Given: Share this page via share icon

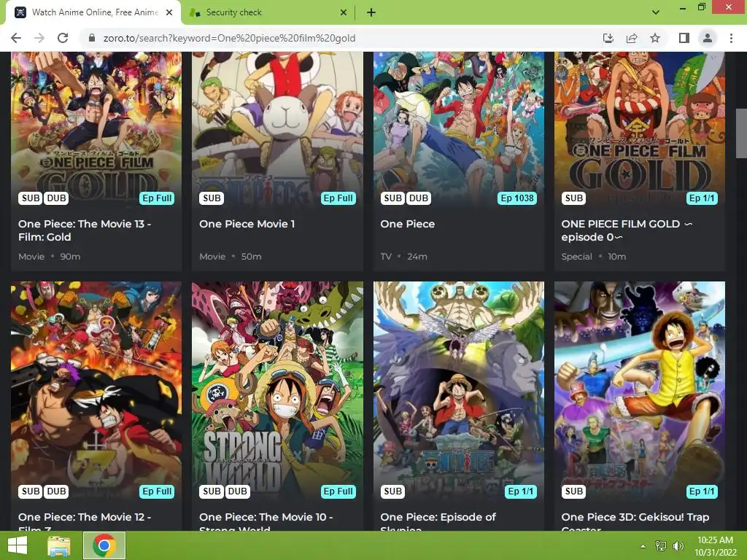Looking at the screenshot, I should coord(632,38).
